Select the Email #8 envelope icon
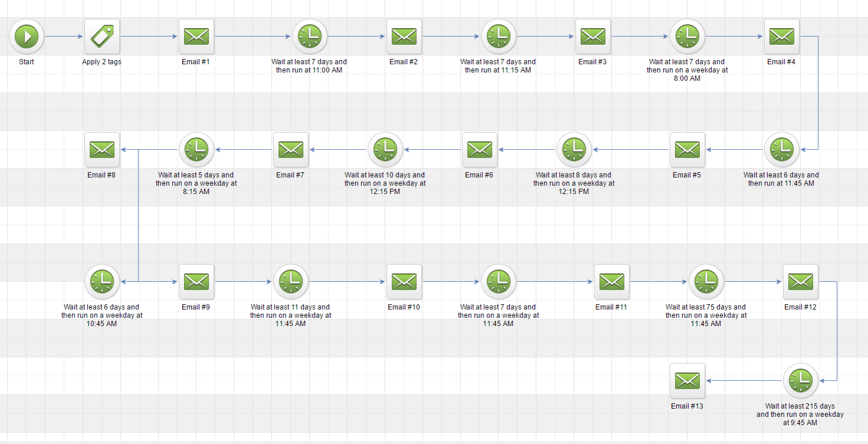Screen dimensions: 868x444 coord(102,150)
